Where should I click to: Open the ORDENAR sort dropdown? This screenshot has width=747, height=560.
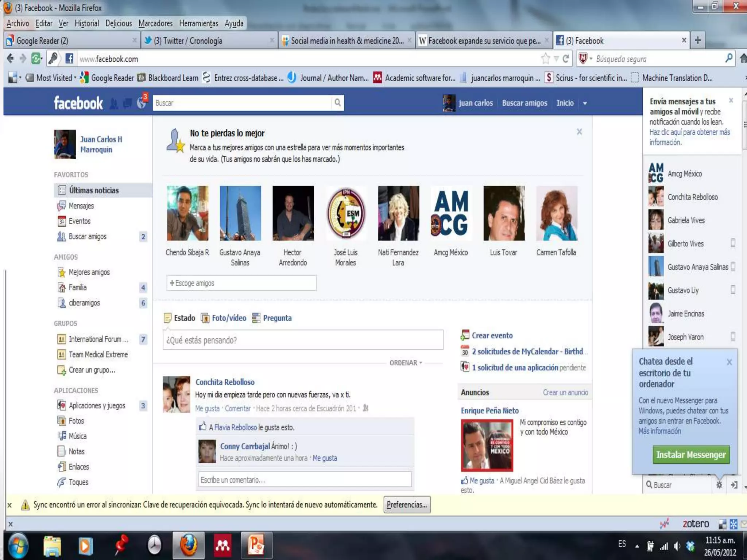tap(406, 363)
